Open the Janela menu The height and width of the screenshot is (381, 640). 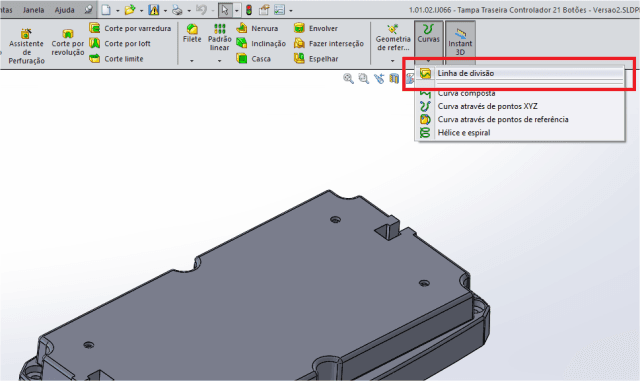33,10
